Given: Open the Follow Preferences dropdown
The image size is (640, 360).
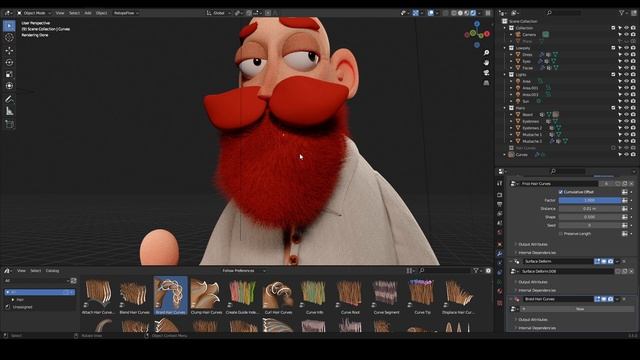Looking at the screenshot, I should click(243, 271).
